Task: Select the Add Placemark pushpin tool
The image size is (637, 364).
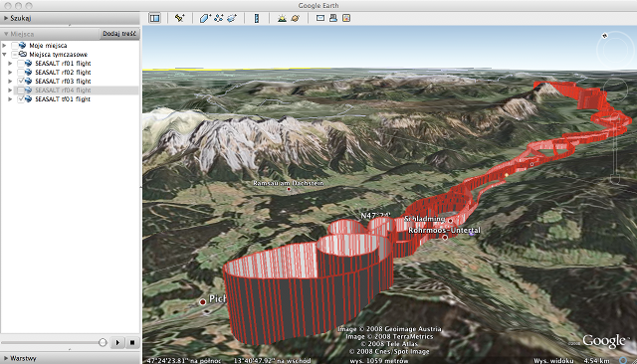Action: click(x=179, y=18)
